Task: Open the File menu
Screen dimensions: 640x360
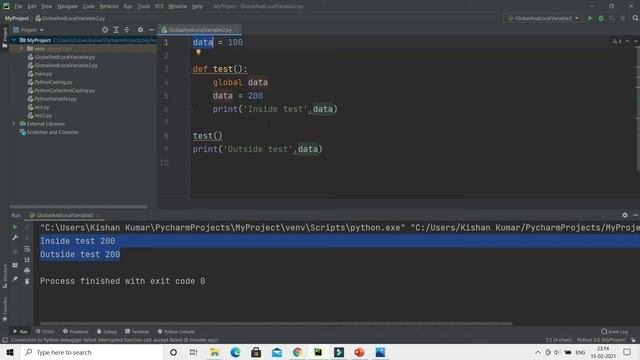Action: (18, 6)
